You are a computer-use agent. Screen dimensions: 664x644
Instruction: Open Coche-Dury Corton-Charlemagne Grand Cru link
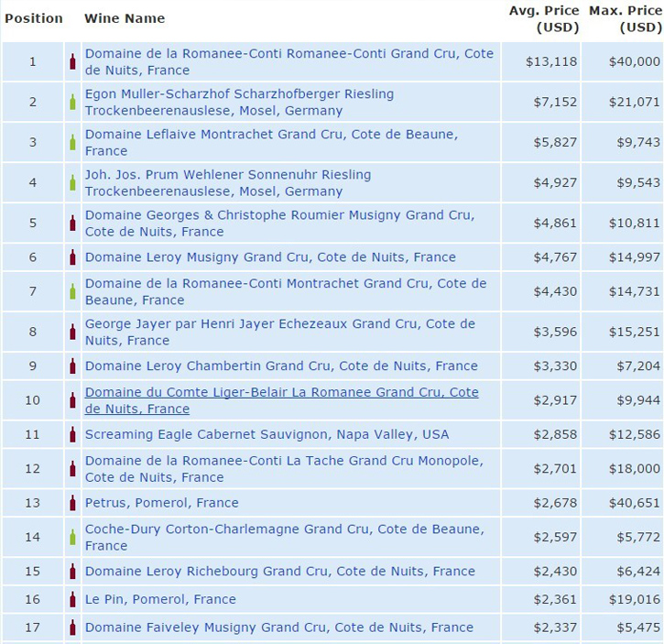[285, 537]
